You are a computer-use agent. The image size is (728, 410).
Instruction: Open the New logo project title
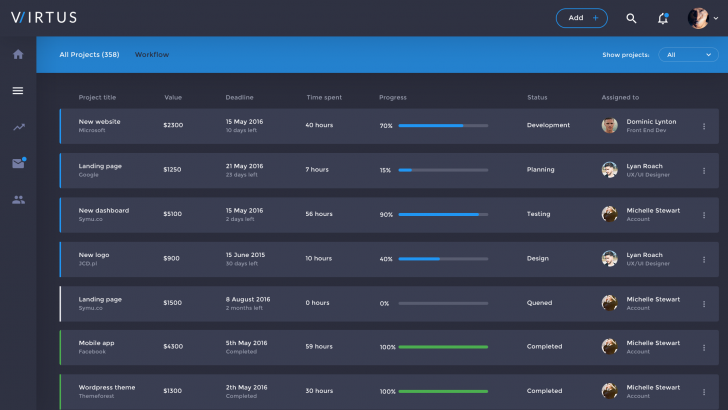click(x=94, y=255)
